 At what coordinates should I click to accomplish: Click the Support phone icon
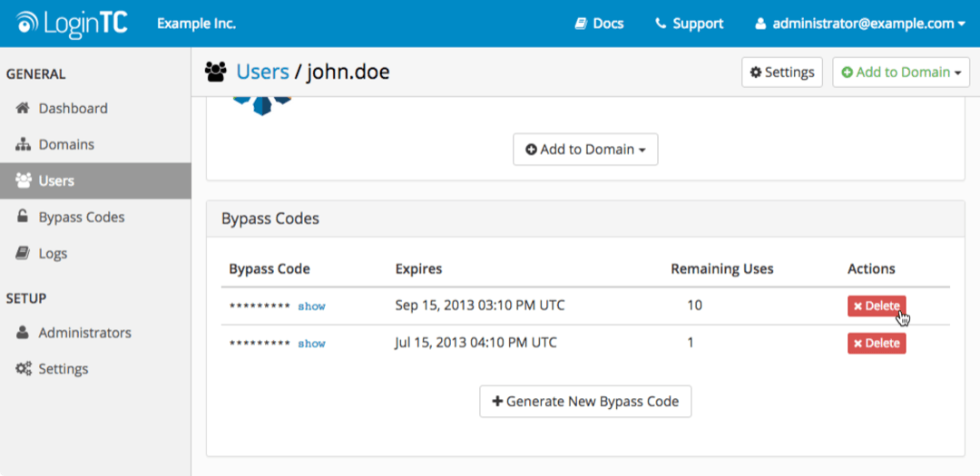pyautogui.click(x=661, y=24)
